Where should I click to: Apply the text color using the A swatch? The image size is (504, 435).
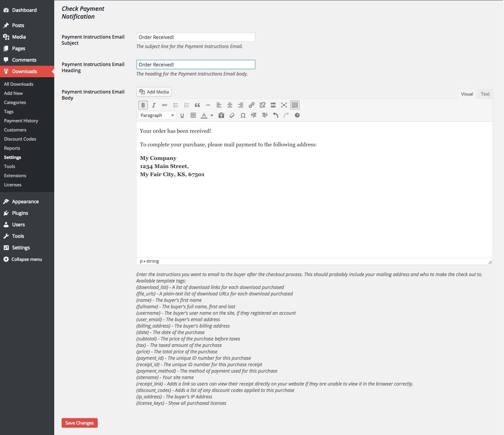(x=204, y=116)
